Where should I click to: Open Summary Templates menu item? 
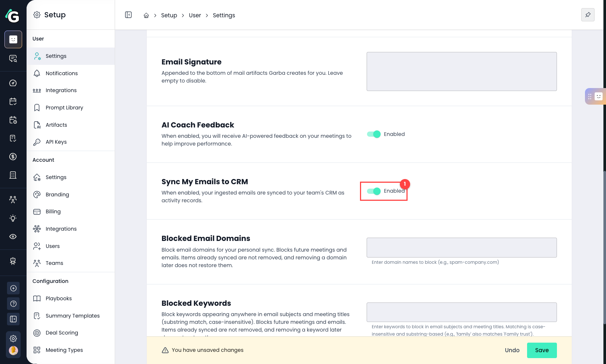71,316
